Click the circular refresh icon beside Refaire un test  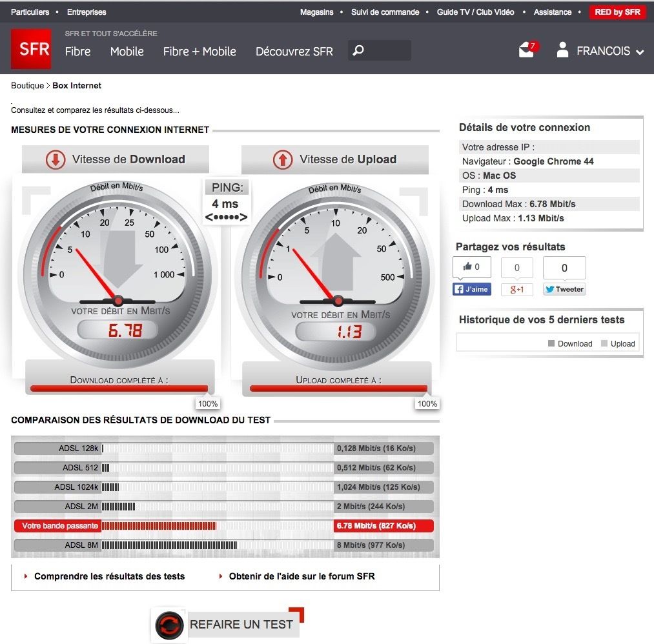(x=169, y=625)
